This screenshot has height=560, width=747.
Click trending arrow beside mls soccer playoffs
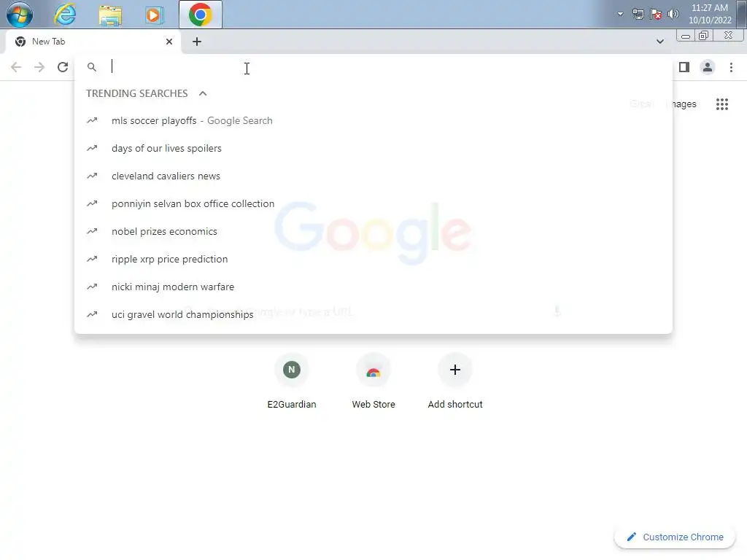pos(92,120)
